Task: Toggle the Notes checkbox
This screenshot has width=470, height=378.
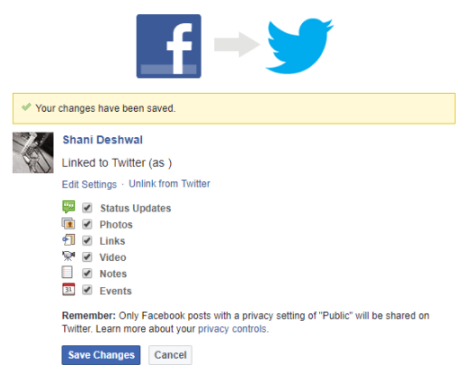Action: [87, 273]
